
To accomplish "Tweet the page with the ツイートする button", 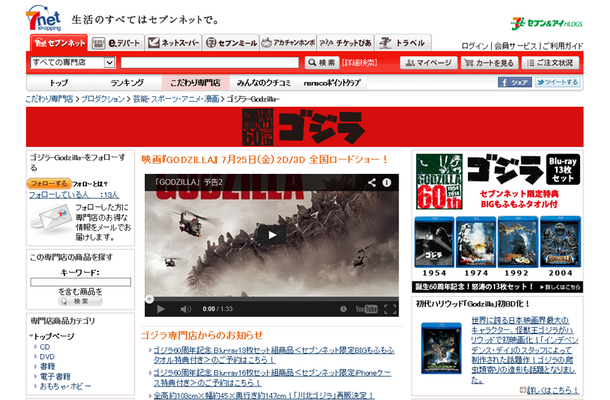I will [x=557, y=82].
